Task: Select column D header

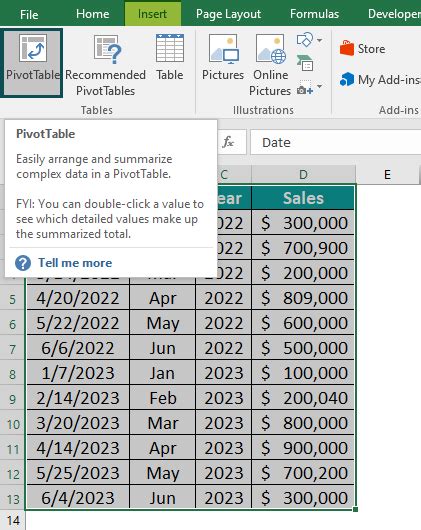Action: pos(303,174)
